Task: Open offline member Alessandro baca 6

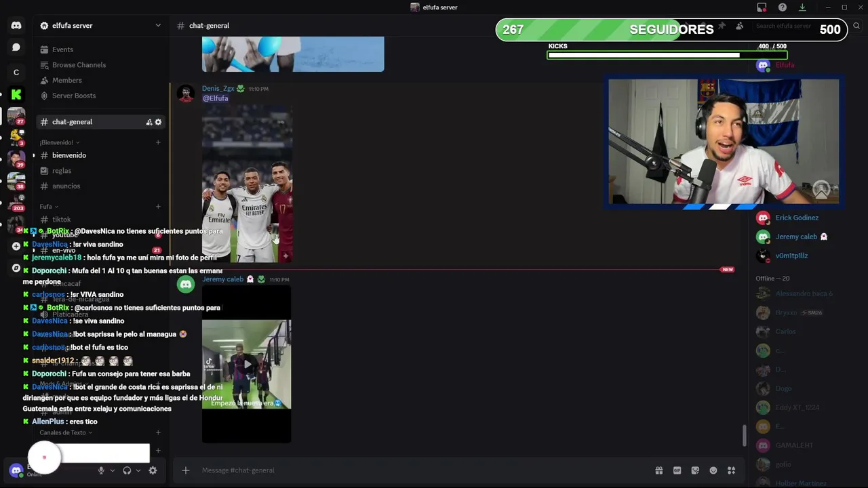Action: coord(804,293)
